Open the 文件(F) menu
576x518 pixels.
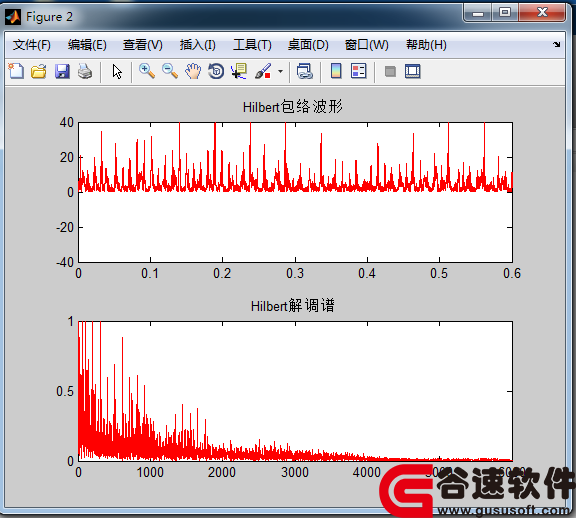32,45
